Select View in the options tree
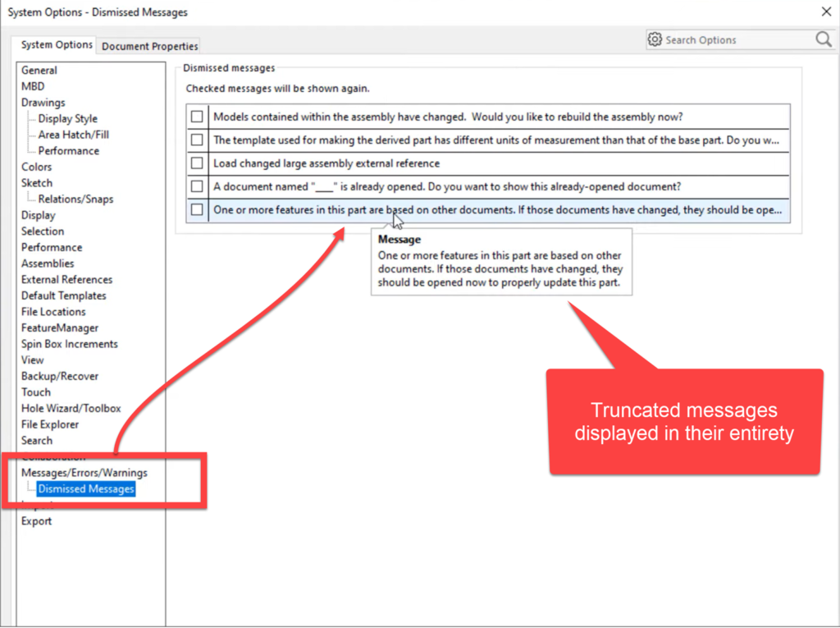The width and height of the screenshot is (840, 628). (32, 360)
